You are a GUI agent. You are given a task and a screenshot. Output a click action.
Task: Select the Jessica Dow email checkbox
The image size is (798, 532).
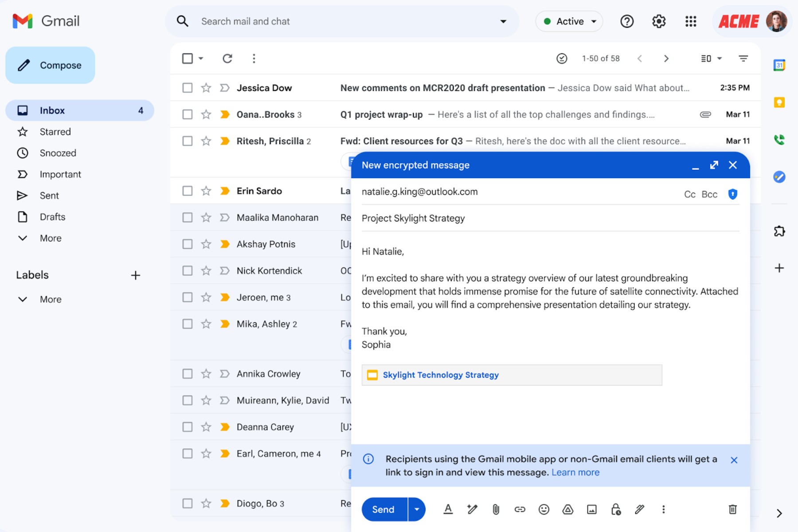[x=188, y=88]
